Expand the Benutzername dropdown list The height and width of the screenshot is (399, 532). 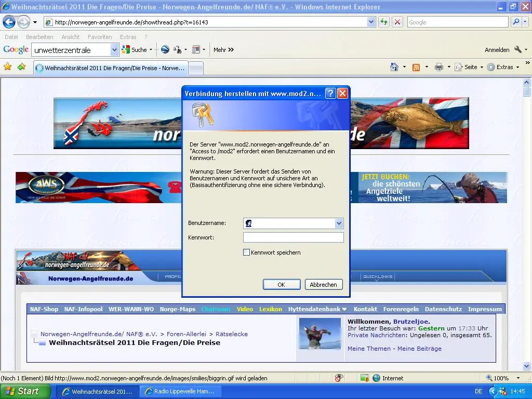(339, 223)
